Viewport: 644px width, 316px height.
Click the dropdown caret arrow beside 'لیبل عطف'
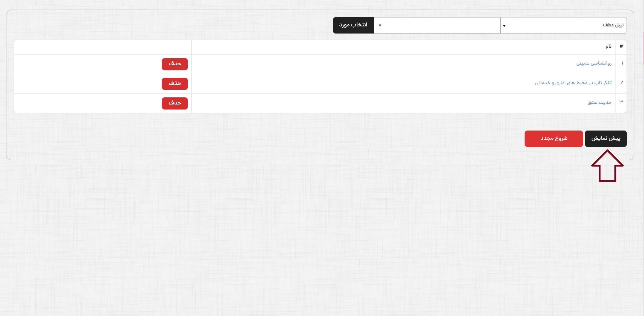504,26
